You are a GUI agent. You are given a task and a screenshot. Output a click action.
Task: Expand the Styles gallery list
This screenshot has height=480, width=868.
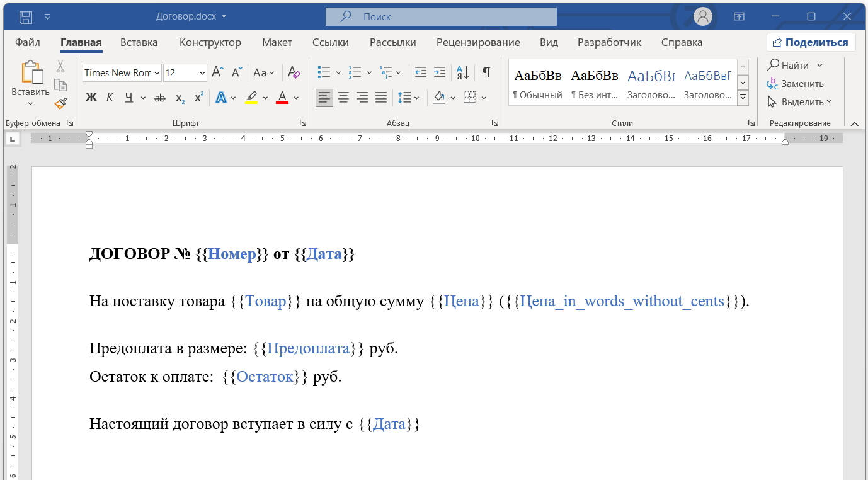[743, 98]
